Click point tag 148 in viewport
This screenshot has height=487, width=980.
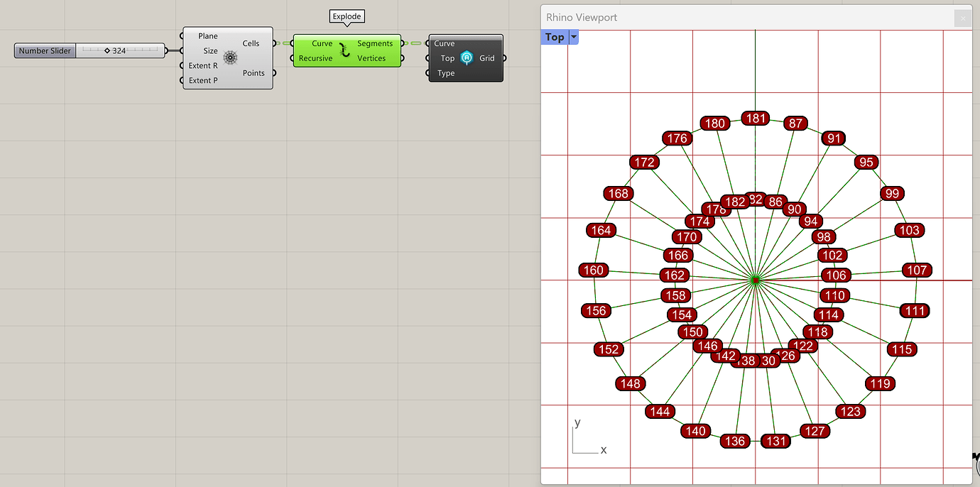pyautogui.click(x=631, y=384)
